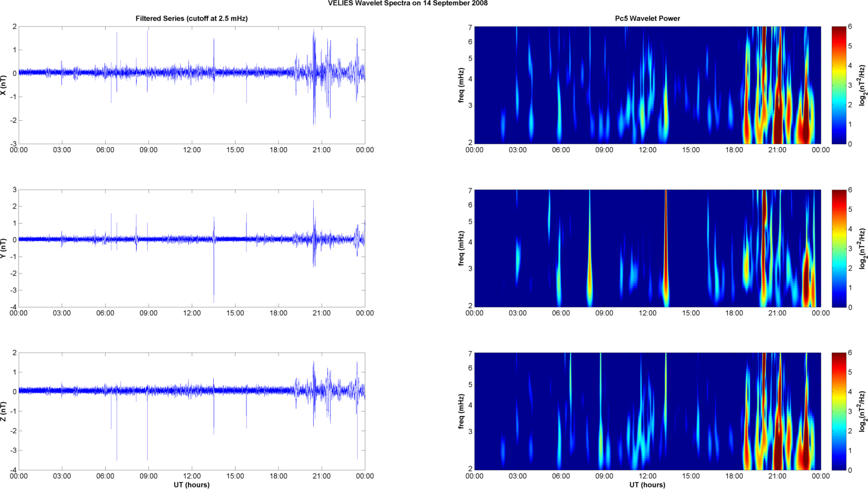This screenshot has width=868, height=489.
Task: Select the "Pc5 Wavelet Power" heading
Action: [x=647, y=18]
